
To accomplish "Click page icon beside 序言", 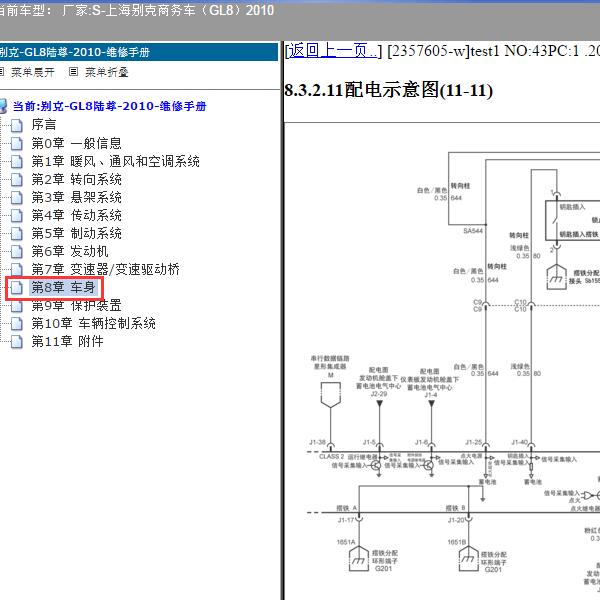I will click(16, 126).
